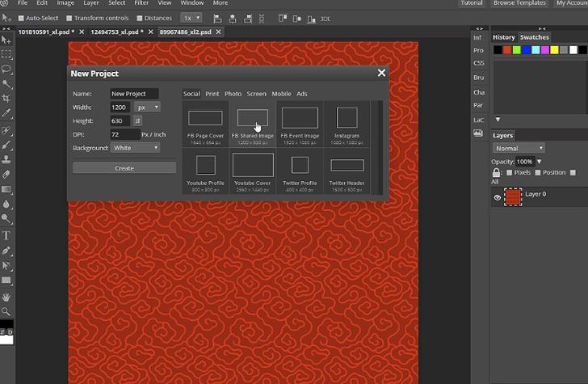Click the Create button

tap(124, 168)
